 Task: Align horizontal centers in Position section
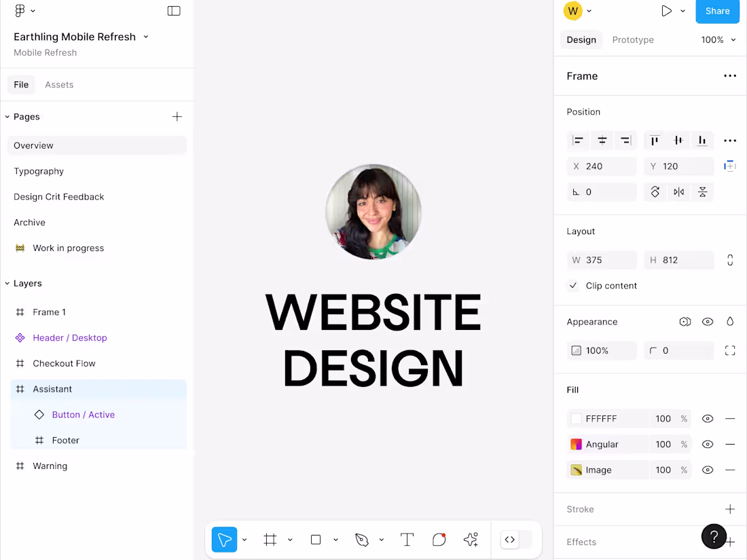[602, 140]
